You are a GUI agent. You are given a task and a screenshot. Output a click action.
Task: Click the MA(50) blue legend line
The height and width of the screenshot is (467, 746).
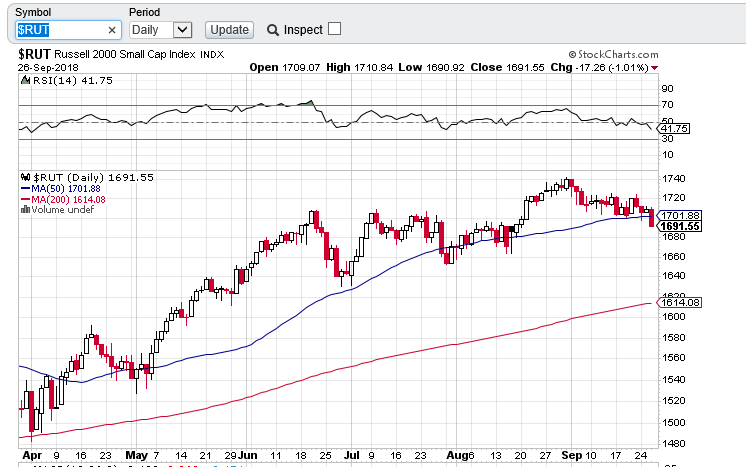click(x=25, y=189)
